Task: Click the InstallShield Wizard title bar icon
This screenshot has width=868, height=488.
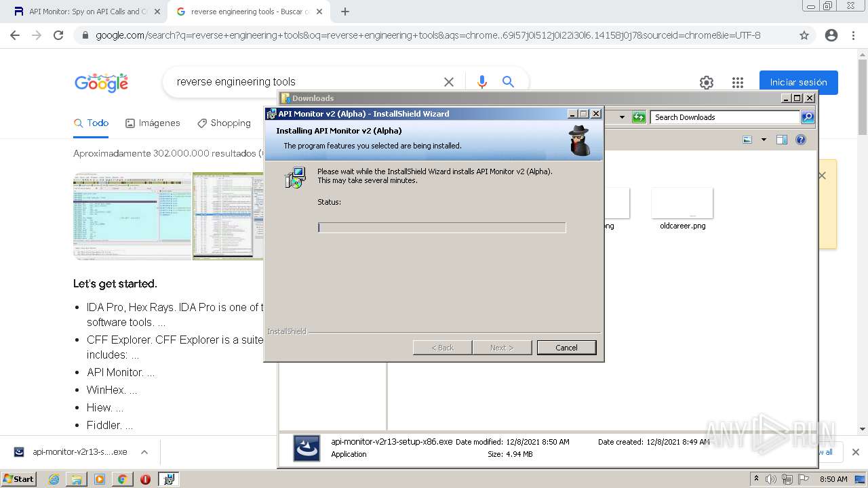Action: [271, 114]
